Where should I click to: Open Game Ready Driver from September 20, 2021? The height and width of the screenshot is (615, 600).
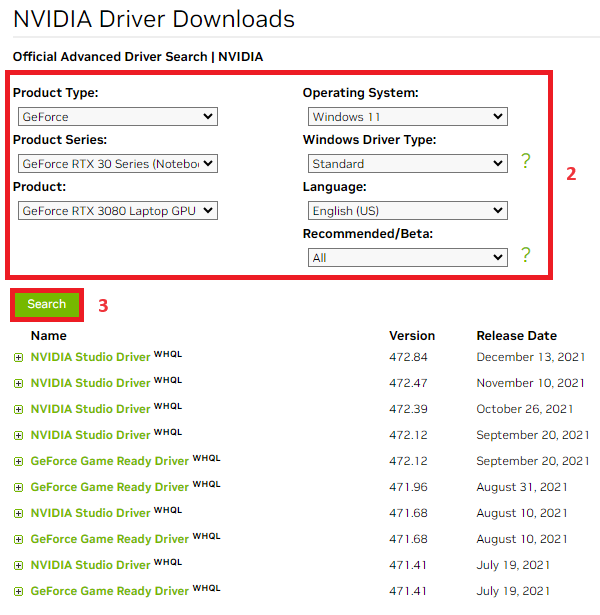pyautogui.click(x=109, y=461)
